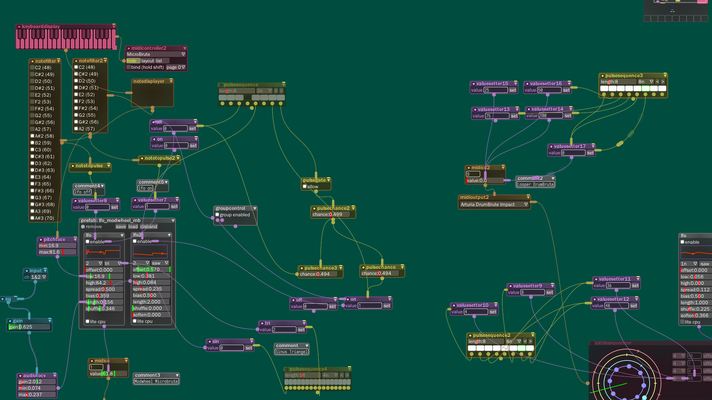Click the remove icon in prefab lfo_modwheel_mb

pos(83,227)
